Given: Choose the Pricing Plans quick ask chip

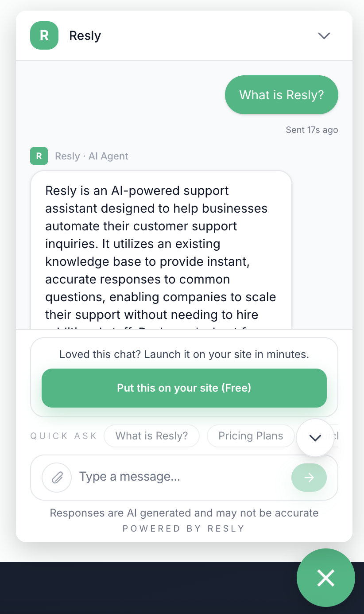Looking at the screenshot, I should [251, 435].
